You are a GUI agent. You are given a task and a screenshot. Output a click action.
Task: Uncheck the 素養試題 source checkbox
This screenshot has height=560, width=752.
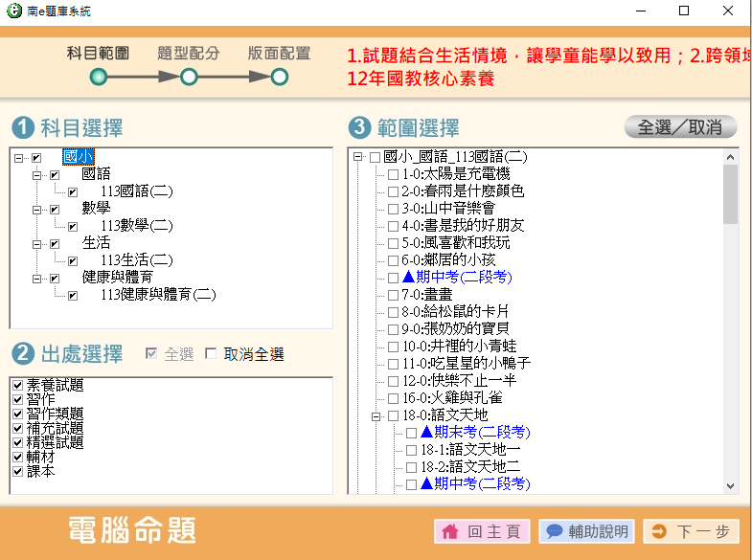coord(17,386)
